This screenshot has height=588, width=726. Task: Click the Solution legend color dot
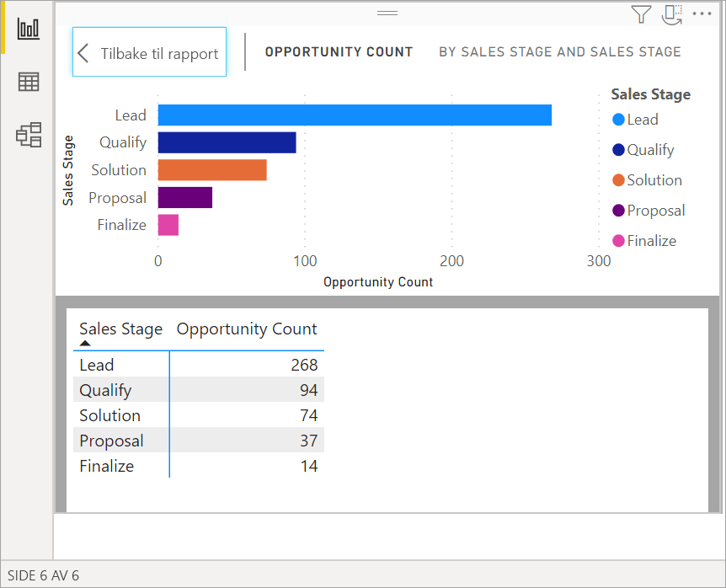[618, 180]
